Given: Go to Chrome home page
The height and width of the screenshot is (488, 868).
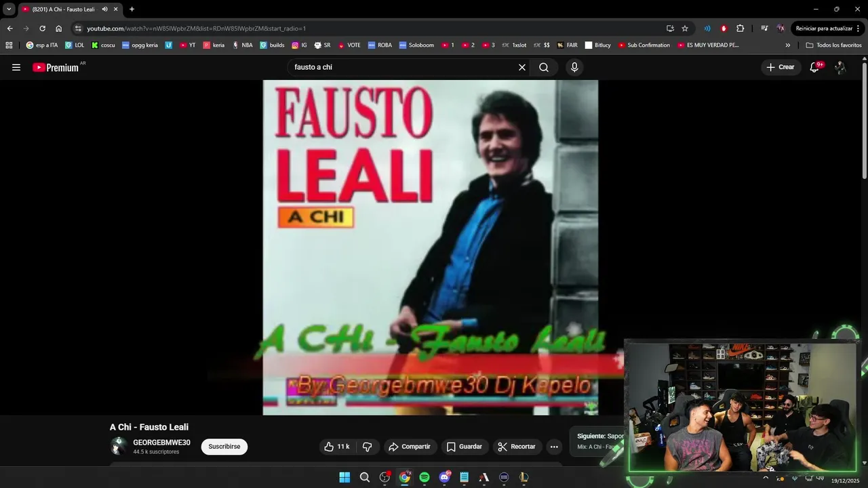Looking at the screenshot, I should [58, 28].
